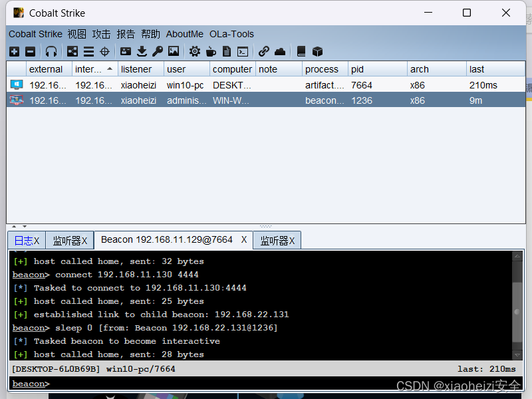Image resolution: width=532 pixels, height=399 pixels.
Task: Click the beacon command input line
Action: tap(266, 384)
